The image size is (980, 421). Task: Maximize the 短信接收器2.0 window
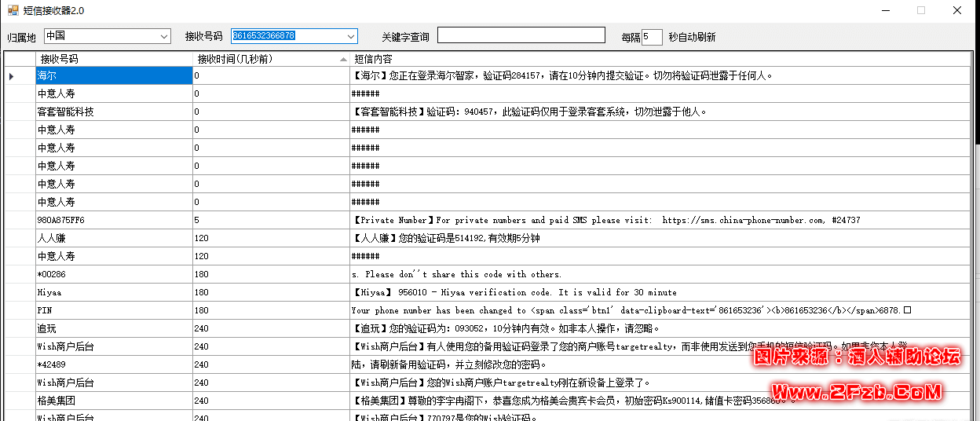[x=920, y=11]
